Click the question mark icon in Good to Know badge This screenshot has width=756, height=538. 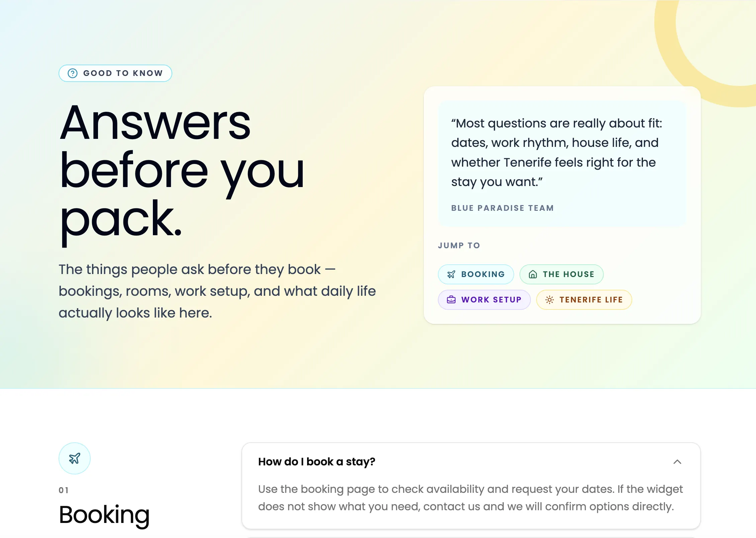click(73, 73)
